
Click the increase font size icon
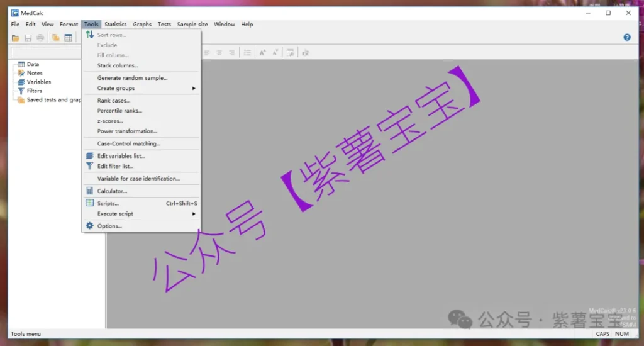(263, 53)
